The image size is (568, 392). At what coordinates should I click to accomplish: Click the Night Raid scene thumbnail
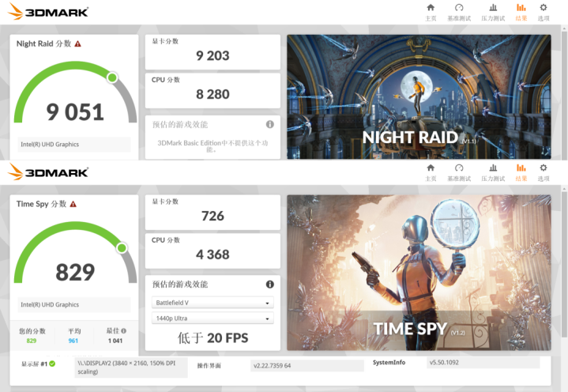point(419,96)
